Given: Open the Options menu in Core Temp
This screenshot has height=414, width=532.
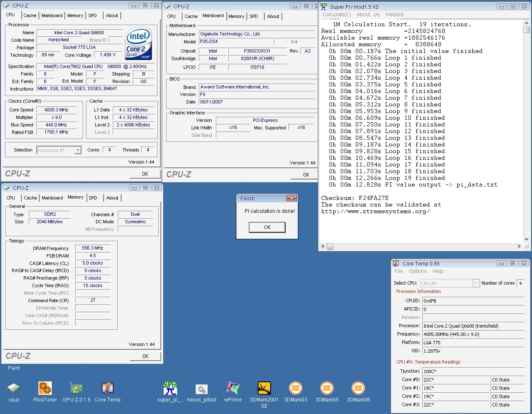Looking at the screenshot, I should click(418, 271).
